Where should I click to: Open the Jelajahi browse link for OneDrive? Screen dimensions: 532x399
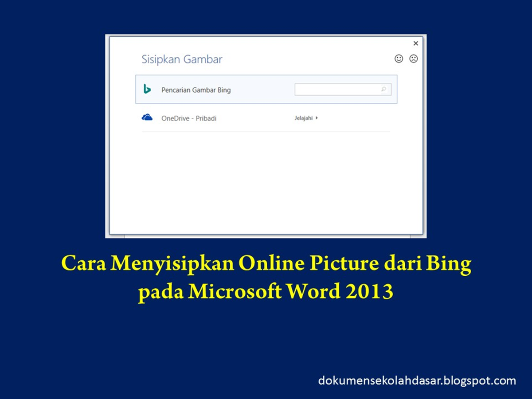[306, 118]
